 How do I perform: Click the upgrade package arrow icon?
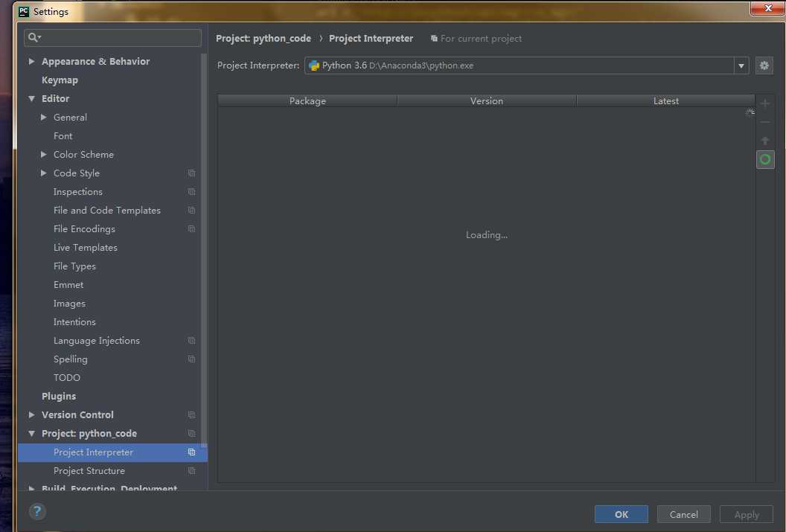765,141
